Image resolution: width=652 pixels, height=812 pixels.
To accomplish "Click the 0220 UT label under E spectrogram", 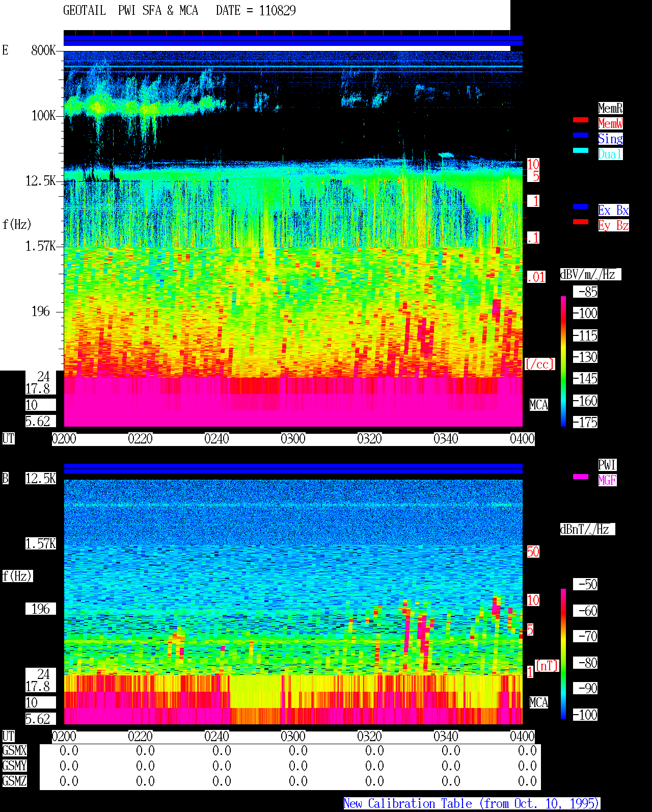I will coord(140,439).
